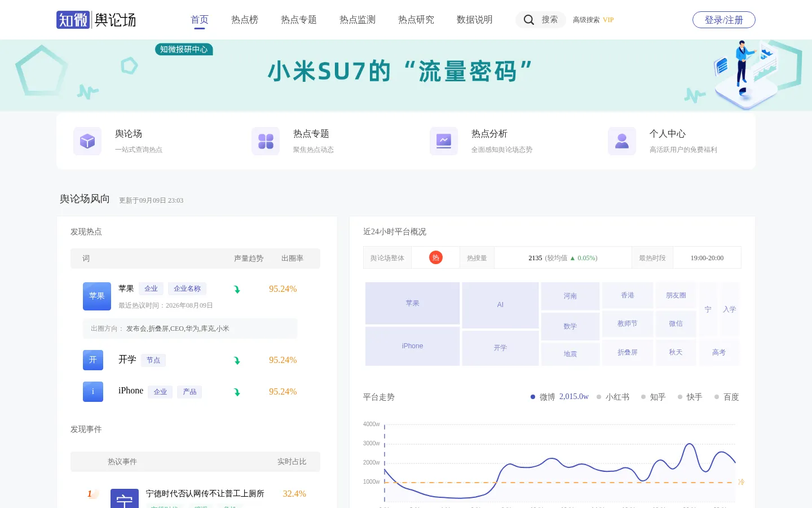The image size is (812, 508).
Task: Click 秋天 treemap block
Action: coord(676,352)
